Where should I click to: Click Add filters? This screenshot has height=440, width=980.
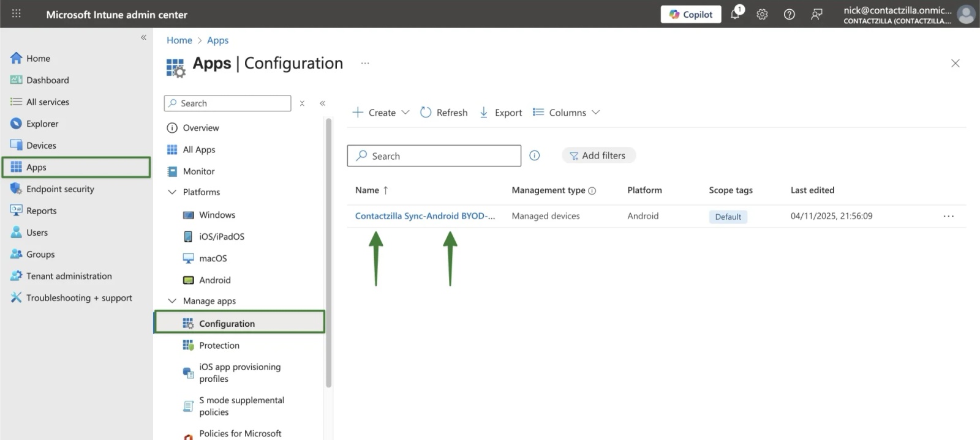click(x=598, y=155)
